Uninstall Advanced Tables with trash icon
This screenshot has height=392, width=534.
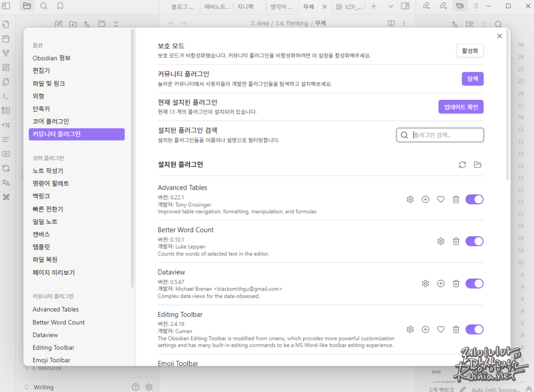click(456, 199)
